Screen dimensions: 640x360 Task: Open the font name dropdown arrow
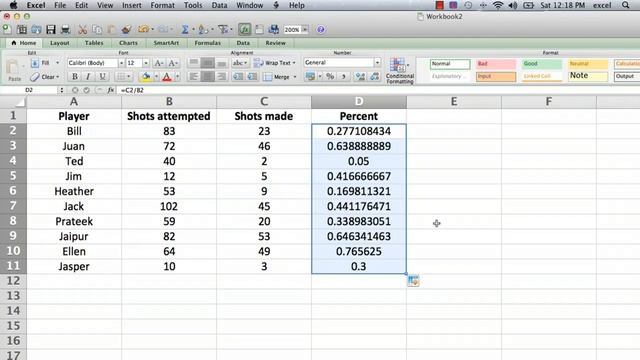pyautogui.click(x=121, y=63)
